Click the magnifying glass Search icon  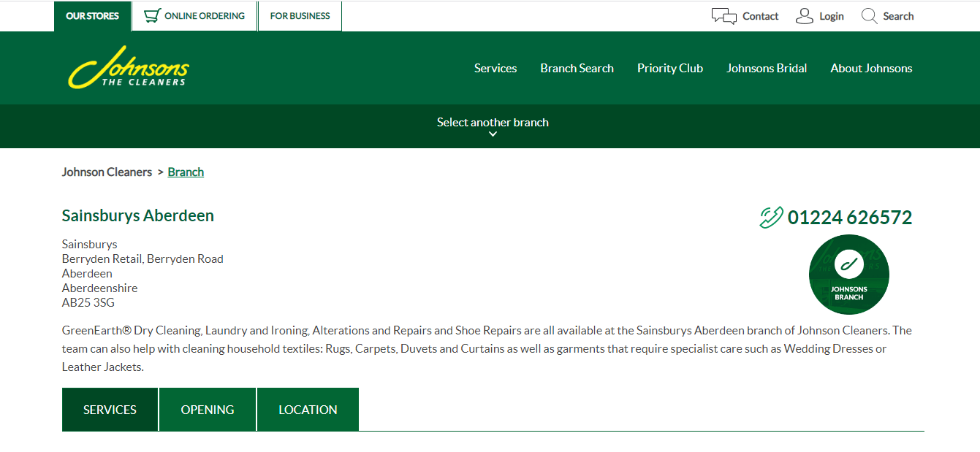(869, 16)
